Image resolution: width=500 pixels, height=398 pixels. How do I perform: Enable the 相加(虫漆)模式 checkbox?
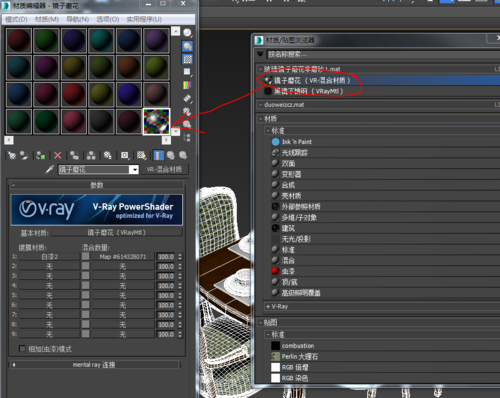22,349
